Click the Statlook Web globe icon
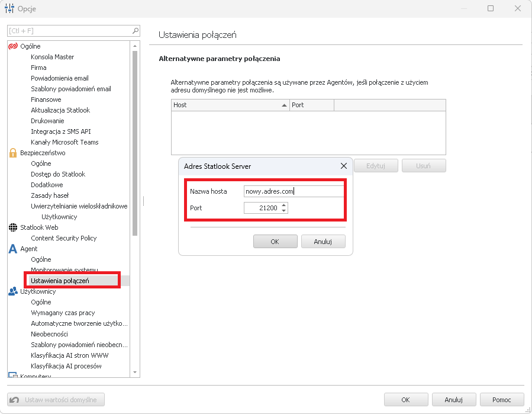Image resolution: width=532 pixels, height=414 pixels. (x=13, y=227)
